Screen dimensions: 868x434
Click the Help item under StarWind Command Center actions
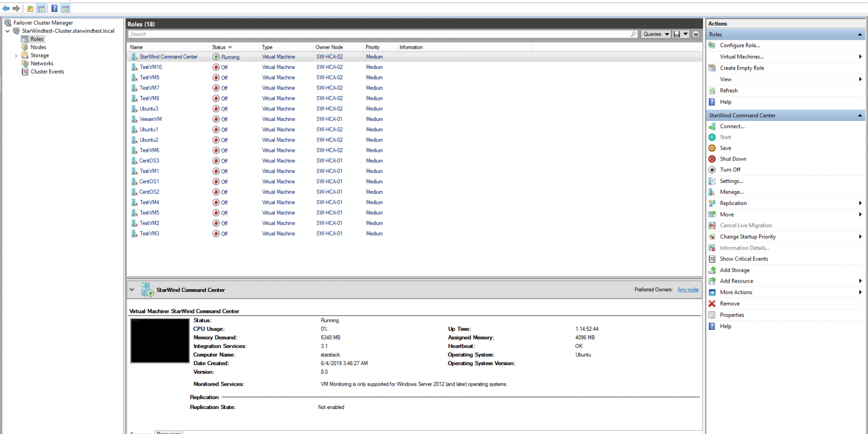click(725, 326)
